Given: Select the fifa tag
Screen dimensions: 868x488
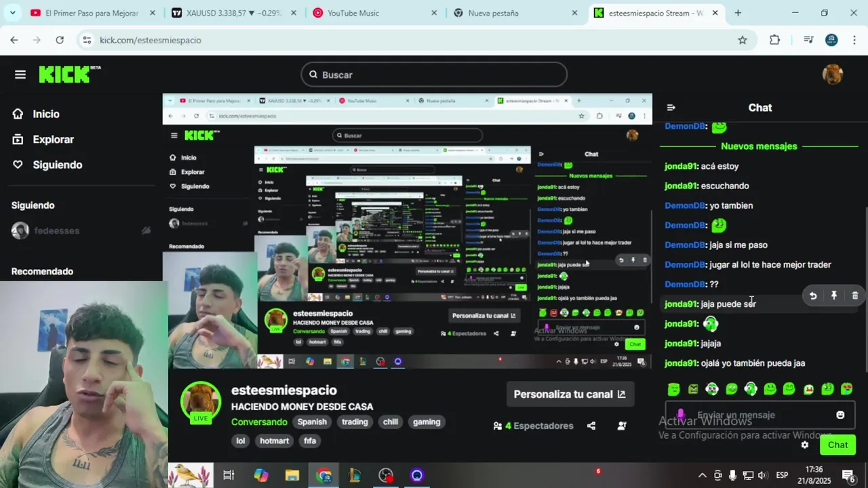Looking at the screenshot, I should [x=310, y=441].
